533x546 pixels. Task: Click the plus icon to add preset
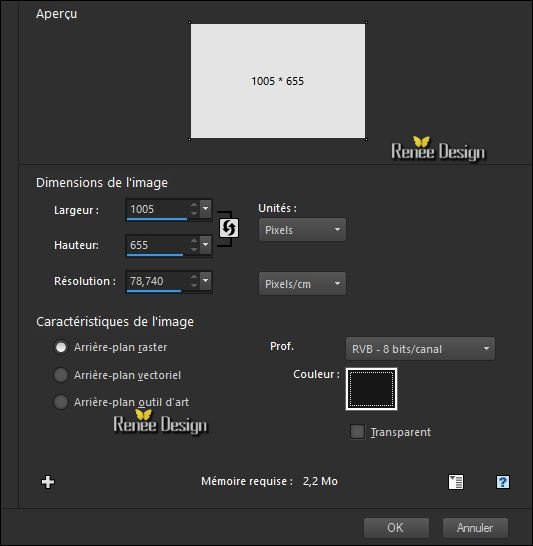pos(48,482)
